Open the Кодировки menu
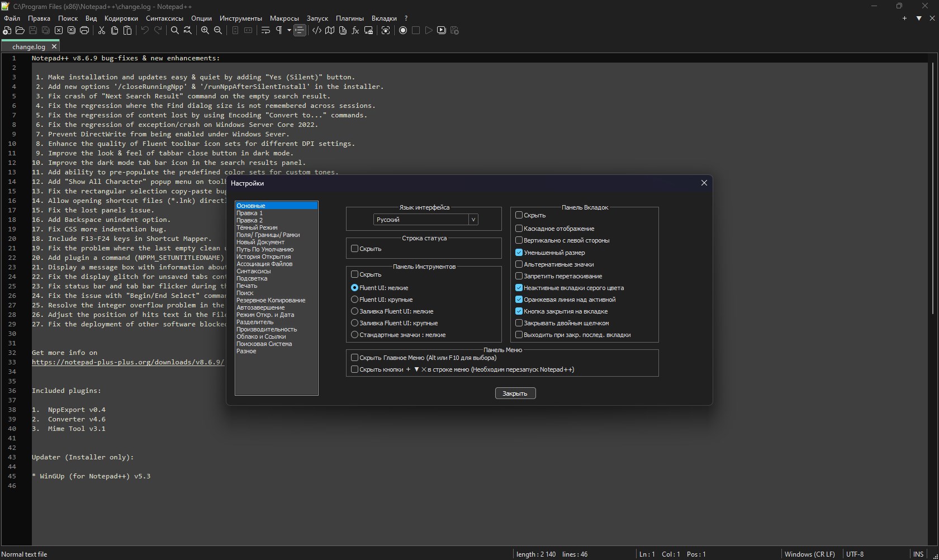939x560 pixels. pyautogui.click(x=121, y=18)
